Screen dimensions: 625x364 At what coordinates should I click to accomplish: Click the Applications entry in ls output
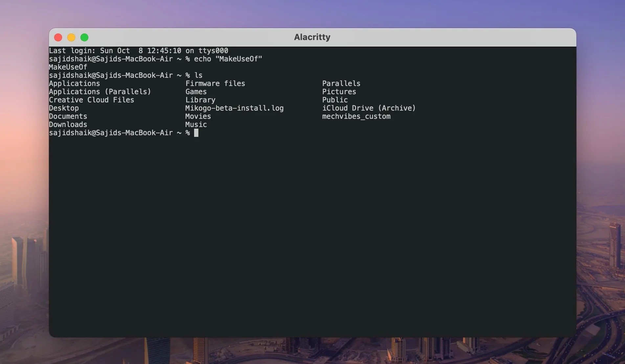point(74,83)
